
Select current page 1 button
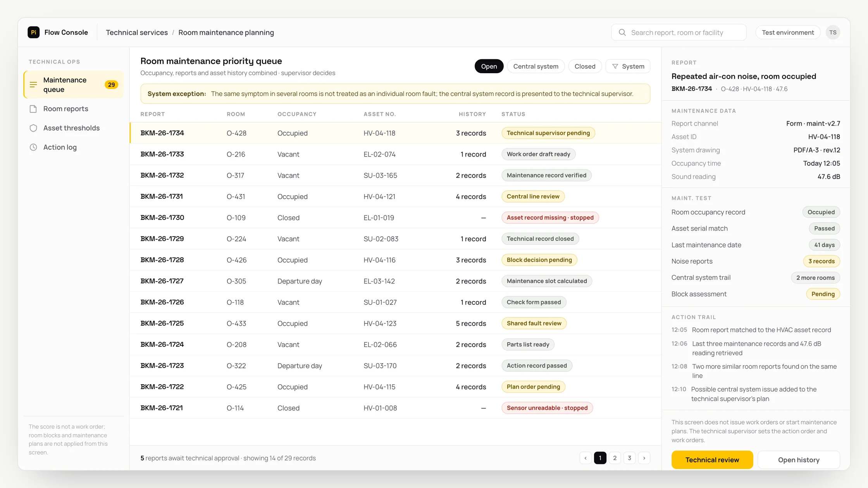pyautogui.click(x=600, y=458)
